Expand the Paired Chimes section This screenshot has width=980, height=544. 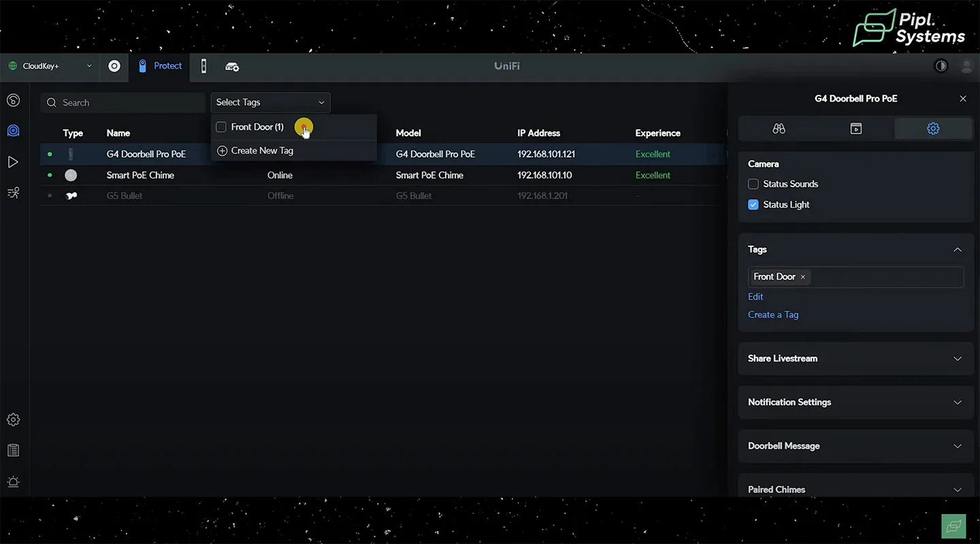(x=855, y=487)
